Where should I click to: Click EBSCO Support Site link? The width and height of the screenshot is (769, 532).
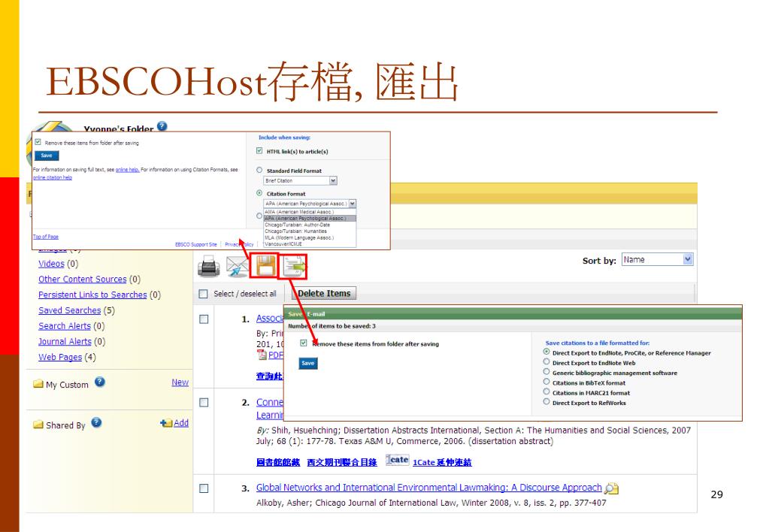(196, 244)
